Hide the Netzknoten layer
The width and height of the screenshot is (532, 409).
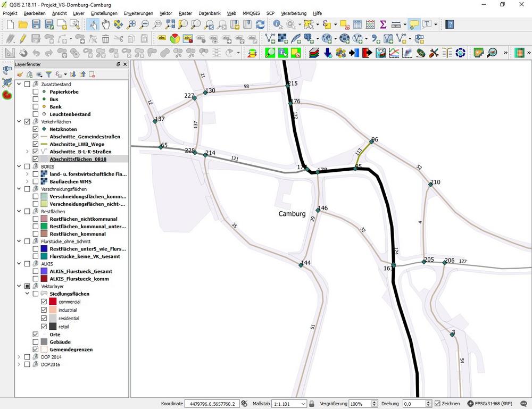36,129
